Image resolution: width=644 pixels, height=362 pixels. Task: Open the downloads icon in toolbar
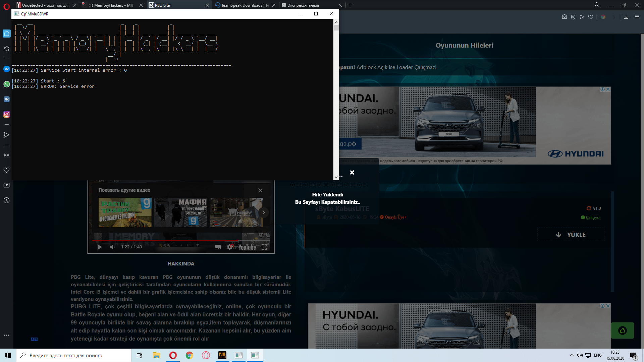[x=626, y=17]
